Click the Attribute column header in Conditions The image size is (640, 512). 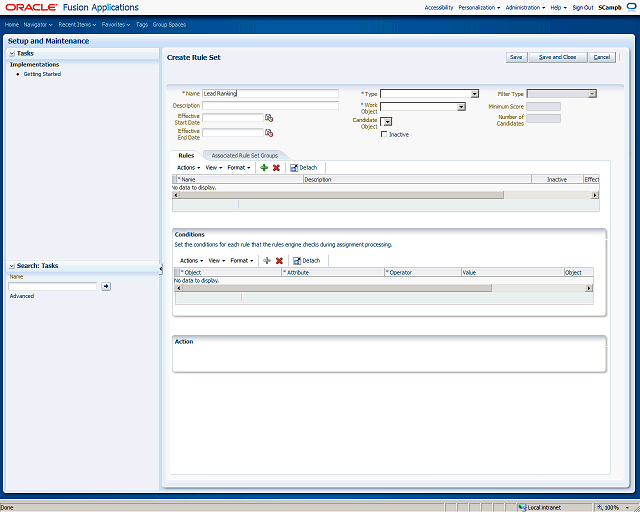click(333, 272)
